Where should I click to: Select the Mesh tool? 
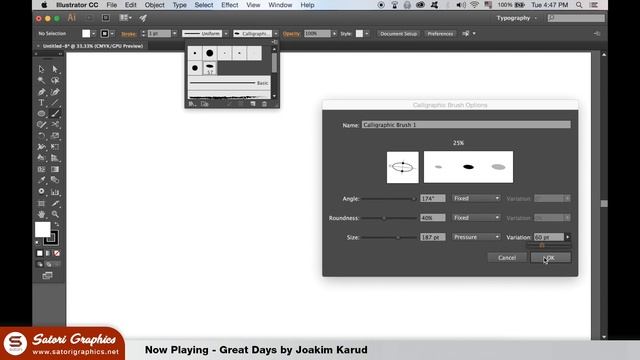(41, 169)
